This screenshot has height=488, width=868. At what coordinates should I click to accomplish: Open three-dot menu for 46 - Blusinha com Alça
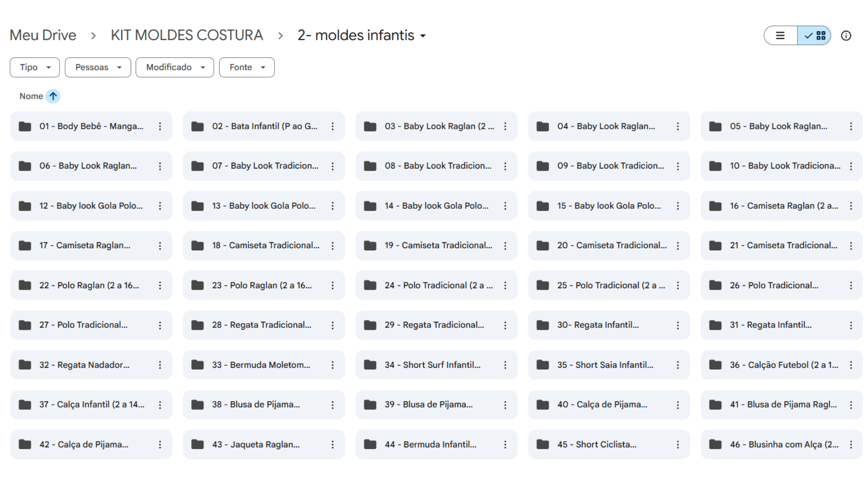coord(851,445)
